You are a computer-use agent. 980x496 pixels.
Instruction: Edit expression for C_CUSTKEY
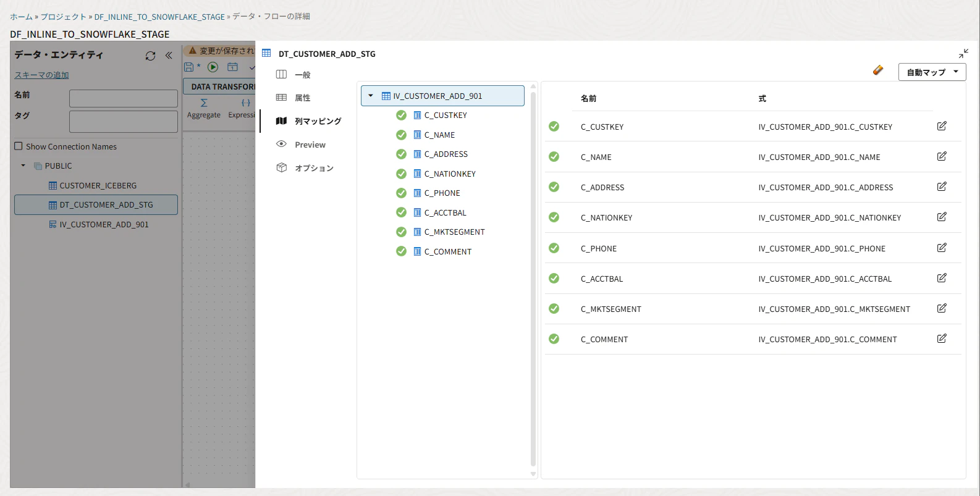pos(942,126)
